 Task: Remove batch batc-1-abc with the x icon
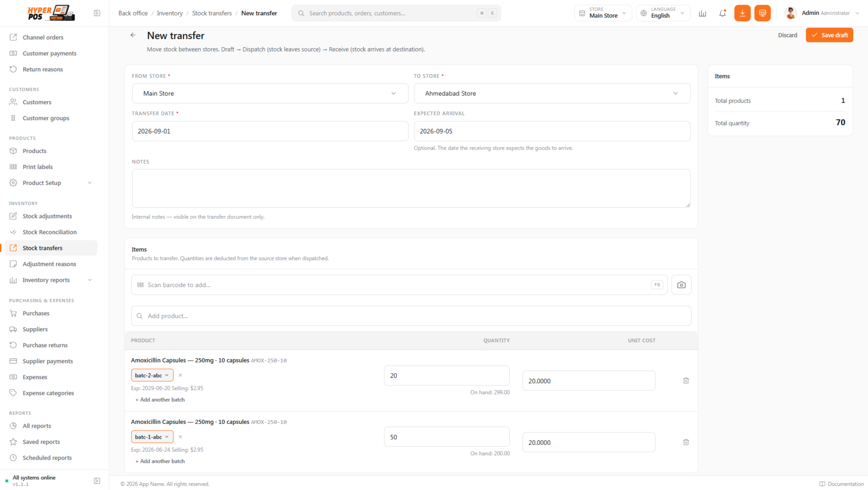click(180, 437)
